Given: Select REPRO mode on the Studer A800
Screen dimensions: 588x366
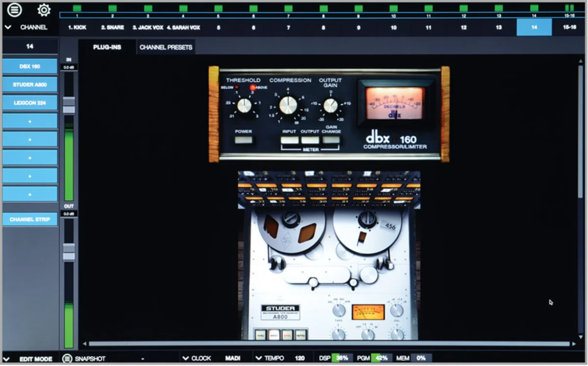Looking at the screenshot, I should tap(301, 335).
